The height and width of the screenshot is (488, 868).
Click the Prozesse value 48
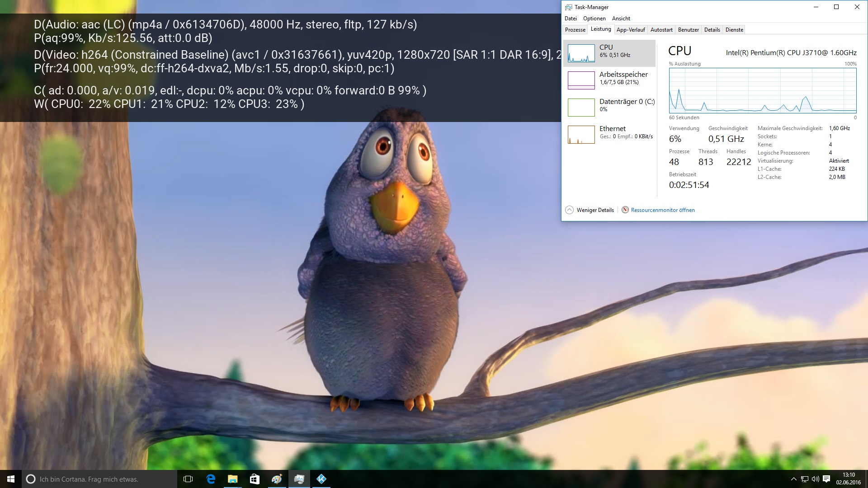click(x=674, y=162)
